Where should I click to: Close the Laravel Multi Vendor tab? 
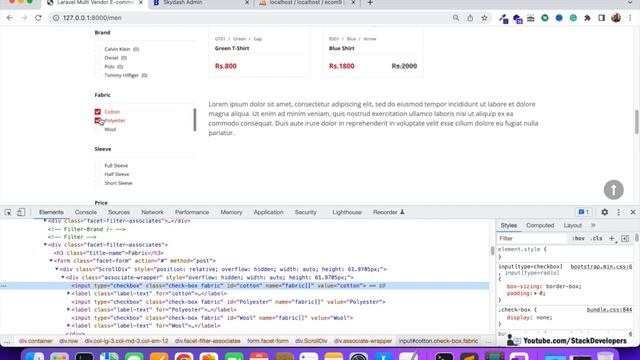point(141,3)
